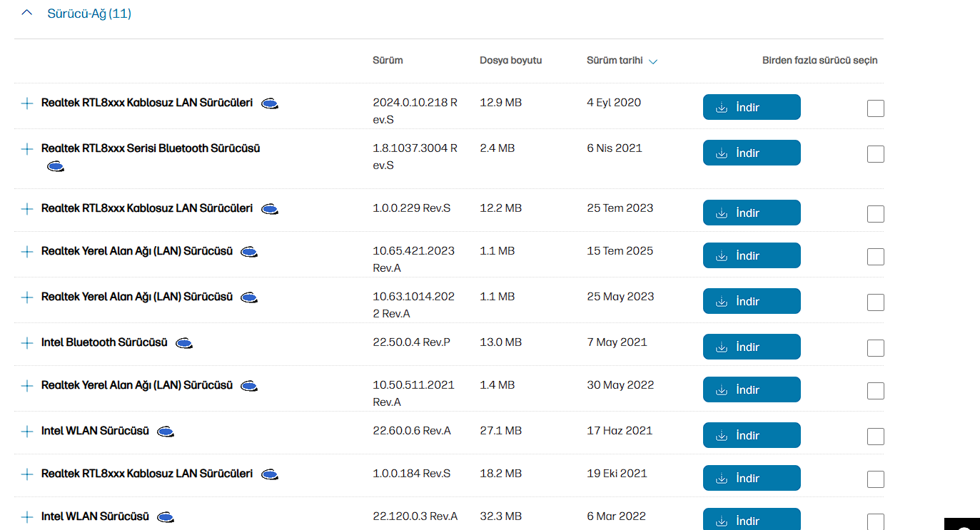Mark checkbox for the 15 Tem 2025 LAN driver
Image resolution: width=980 pixels, height=530 pixels.
(876, 257)
